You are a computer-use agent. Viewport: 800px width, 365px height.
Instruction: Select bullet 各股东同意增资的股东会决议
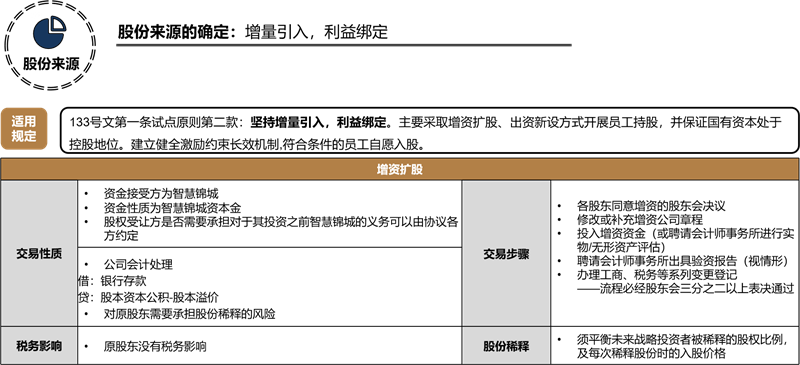(x=651, y=206)
